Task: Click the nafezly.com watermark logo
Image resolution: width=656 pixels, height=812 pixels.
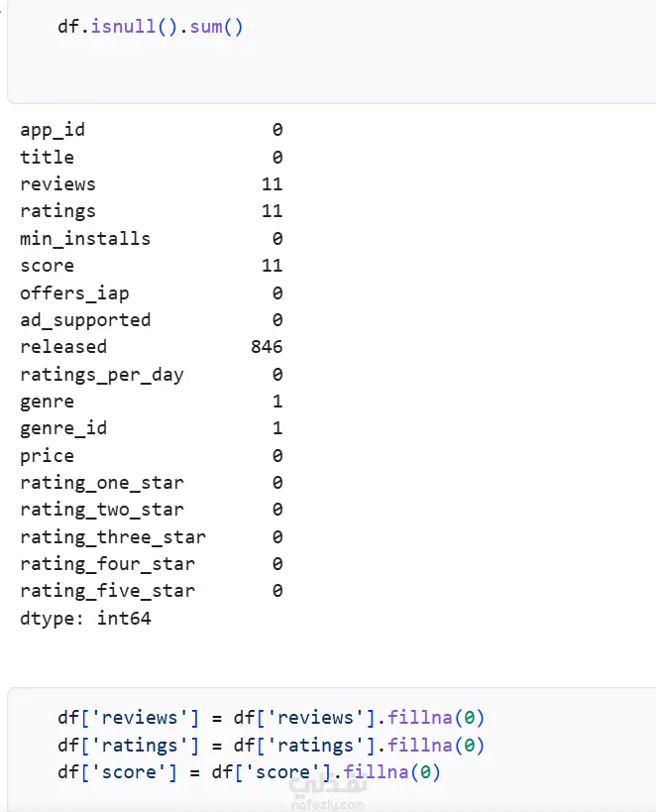Action: tap(328, 793)
